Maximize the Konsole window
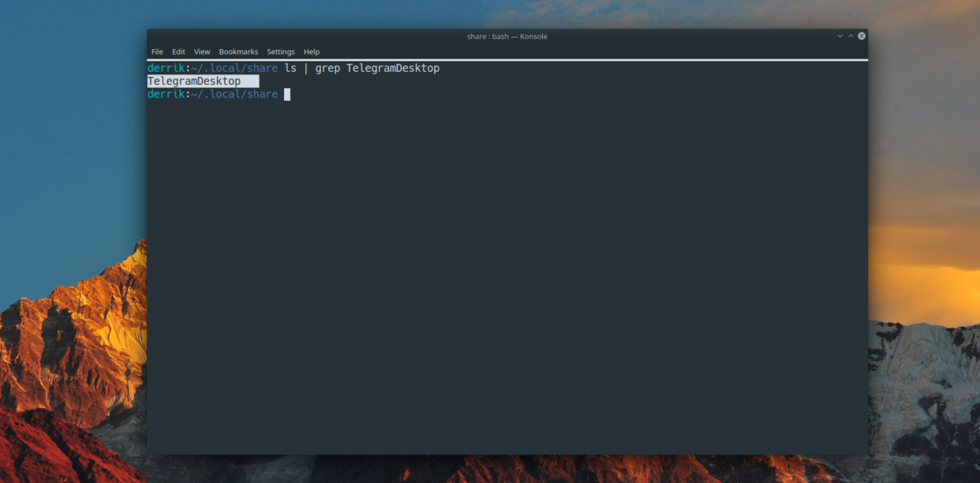 (850, 36)
